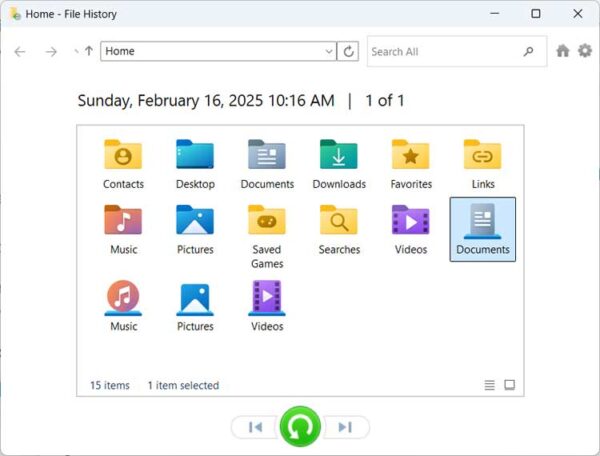
Task: Switch to large icons view
Action: (x=509, y=385)
